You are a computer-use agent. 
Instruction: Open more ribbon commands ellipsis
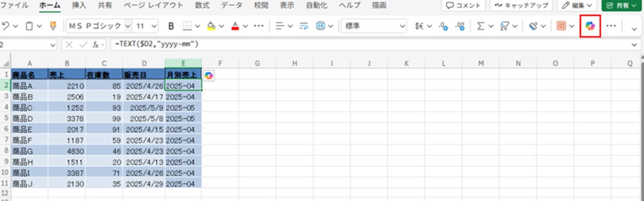point(611,26)
